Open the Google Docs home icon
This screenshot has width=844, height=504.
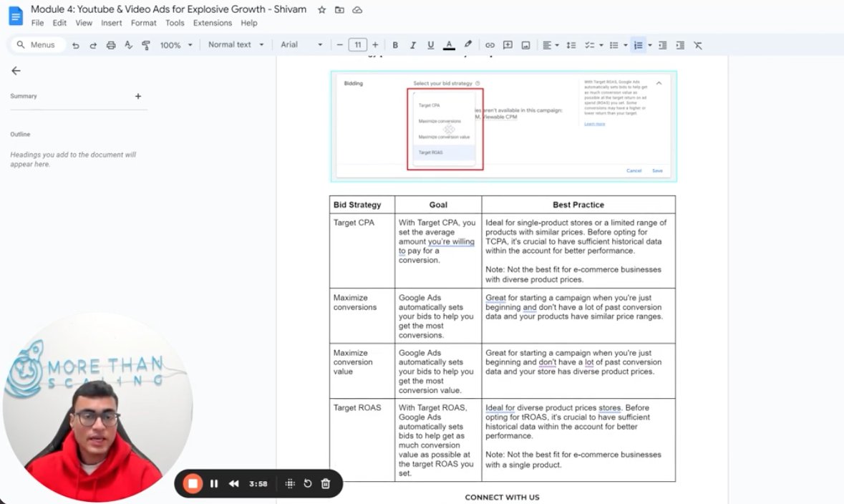pyautogui.click(x=16, y=16)
